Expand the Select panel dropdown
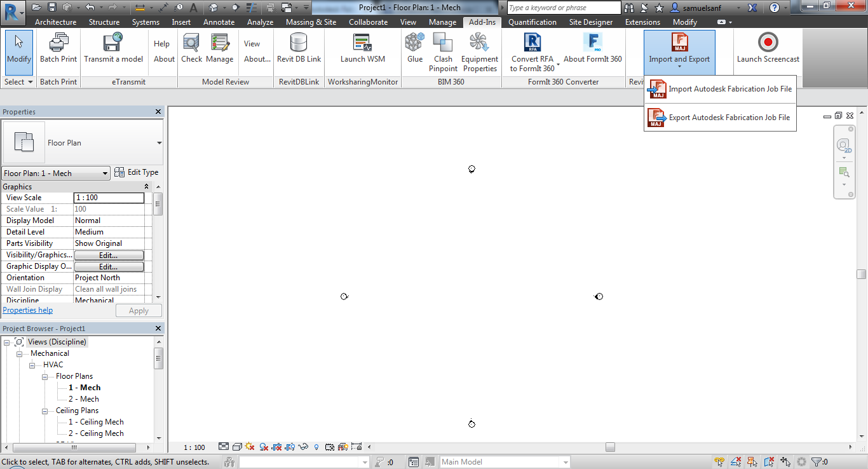Screen dimensions: 868x469 click(x=19, y=82)
